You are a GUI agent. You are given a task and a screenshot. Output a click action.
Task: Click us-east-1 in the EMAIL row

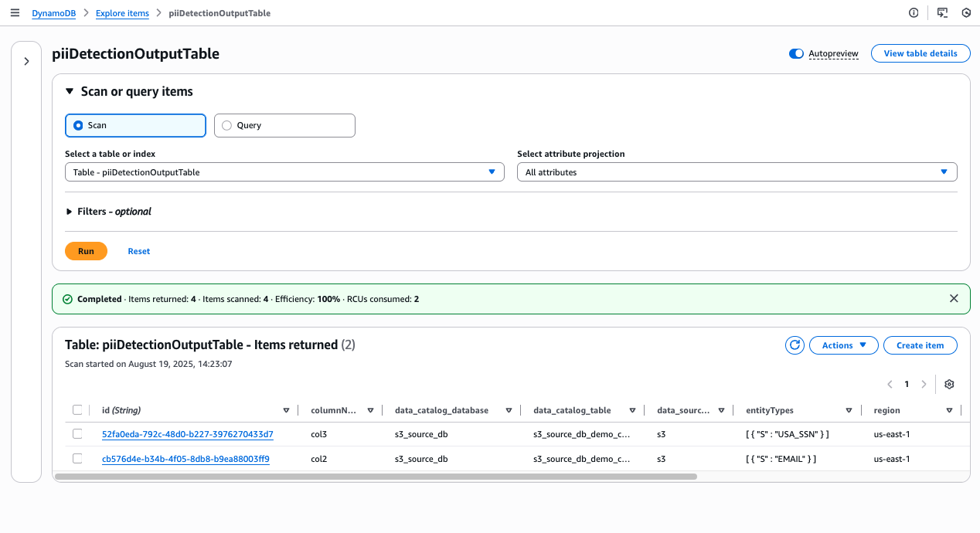tap(892, 459)
